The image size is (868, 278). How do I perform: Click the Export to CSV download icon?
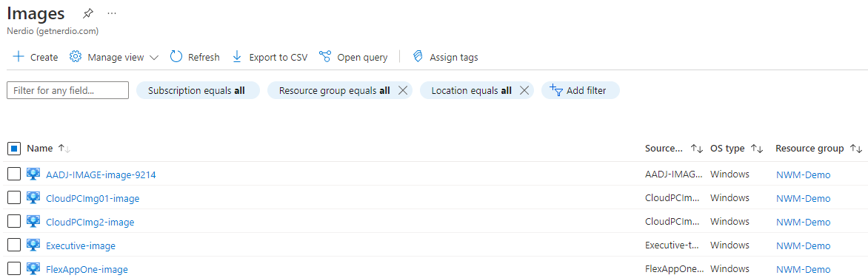[237, 57]
